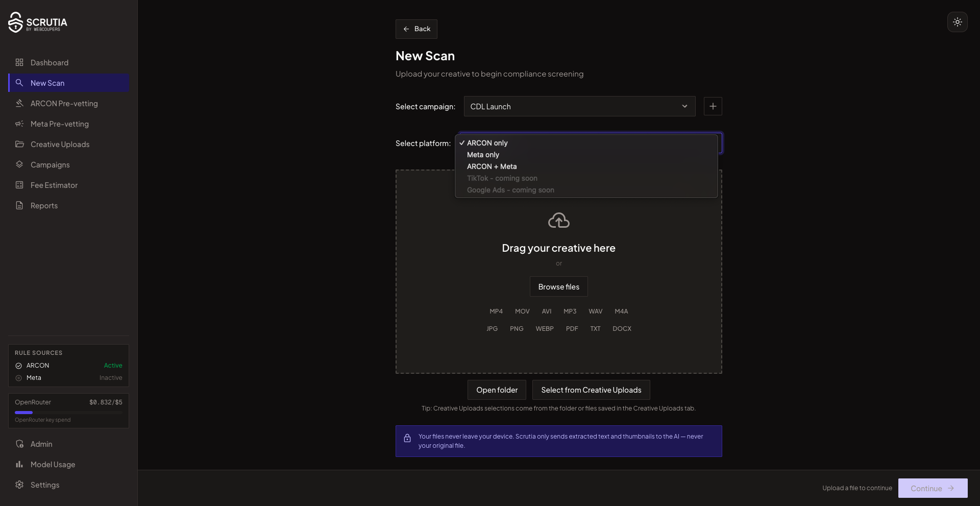Click TikTok - coming soon option
The width and height of the screenshot is (980, 506).
point(586,178)
